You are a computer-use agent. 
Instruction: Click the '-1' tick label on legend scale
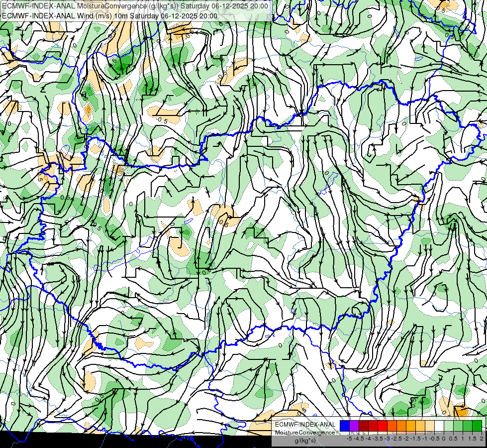coord(425,439)
